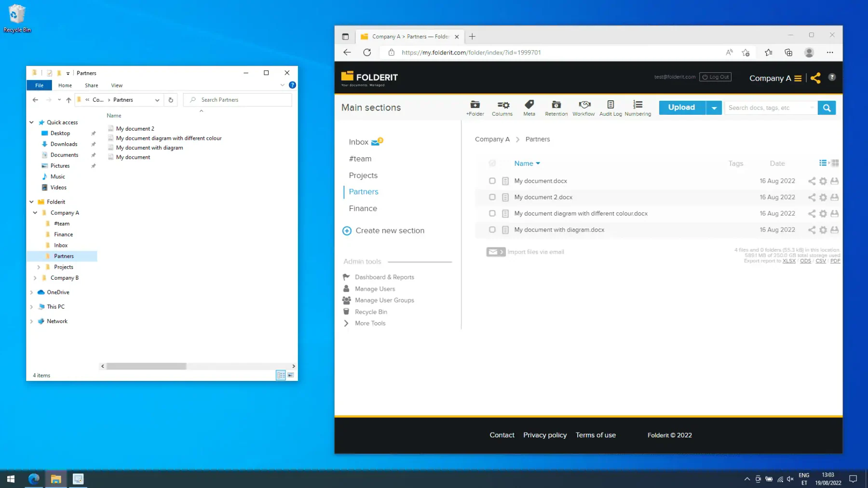The width and height of the screenshot is (868, 488).
Task: Tick checkbox for My document.docx
Action: (x=492, y=181)
